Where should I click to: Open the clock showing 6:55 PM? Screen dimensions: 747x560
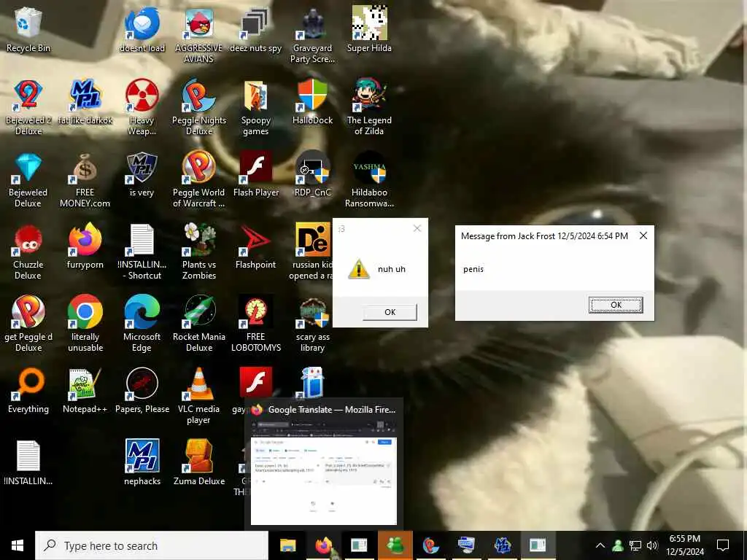pyautogui.click(x=684, y=545)
